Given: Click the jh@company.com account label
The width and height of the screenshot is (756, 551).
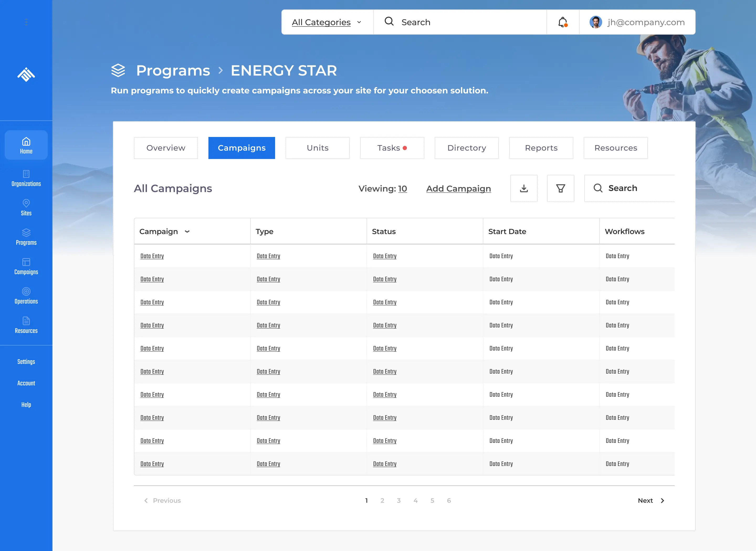Looking at the screenshot, I should [646, 22].
